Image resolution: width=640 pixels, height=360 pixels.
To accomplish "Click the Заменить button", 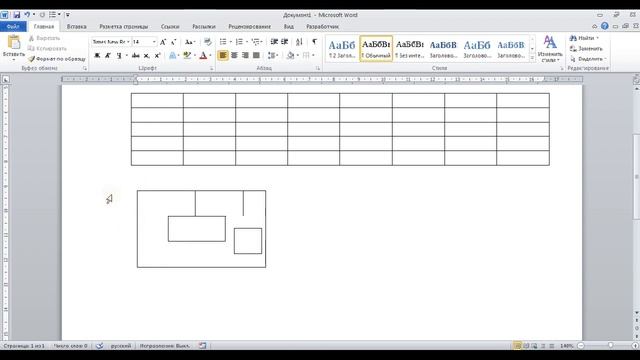I will (586, 49).
